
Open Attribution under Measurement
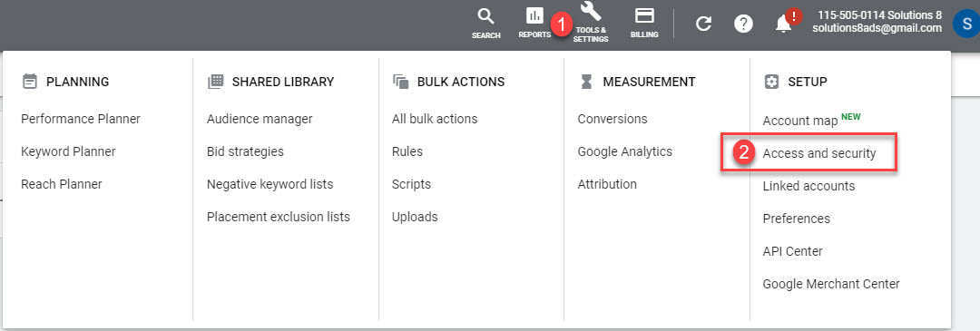tap(607, 184)
